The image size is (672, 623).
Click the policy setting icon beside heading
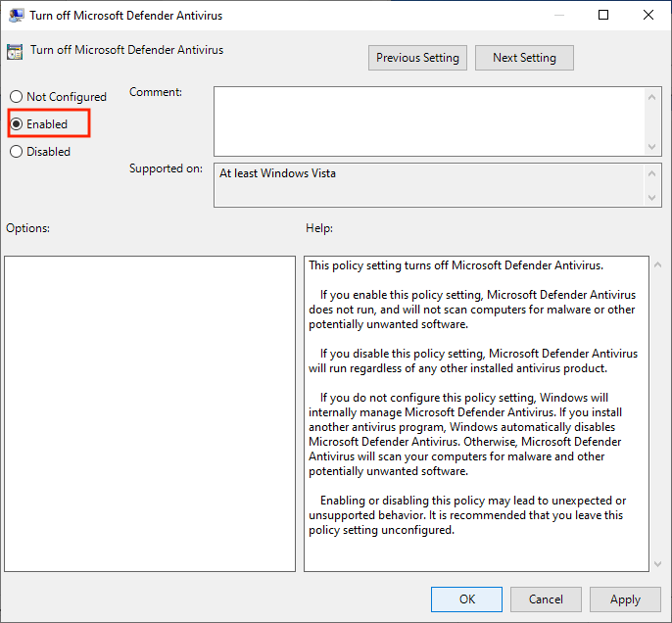(15, 52)
